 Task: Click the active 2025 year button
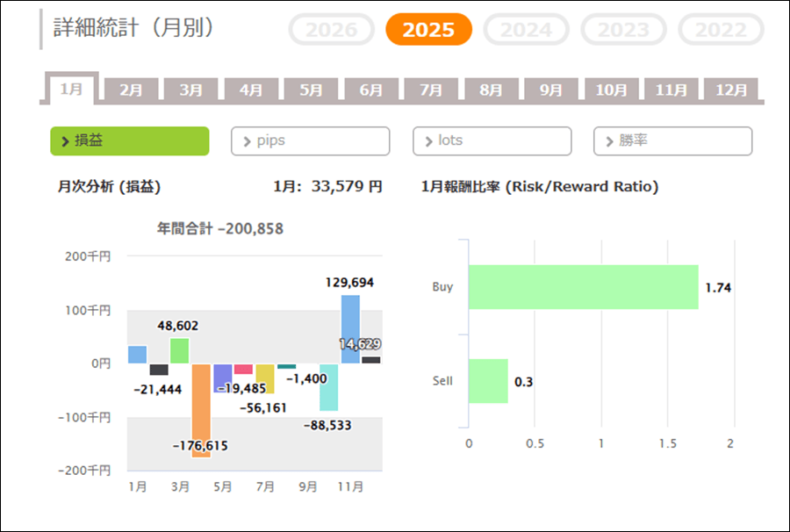[428, 30]
